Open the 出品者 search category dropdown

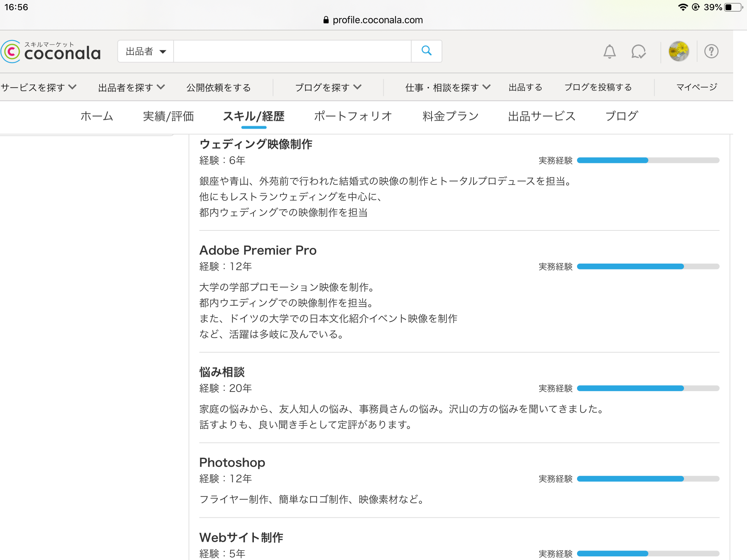145,51
